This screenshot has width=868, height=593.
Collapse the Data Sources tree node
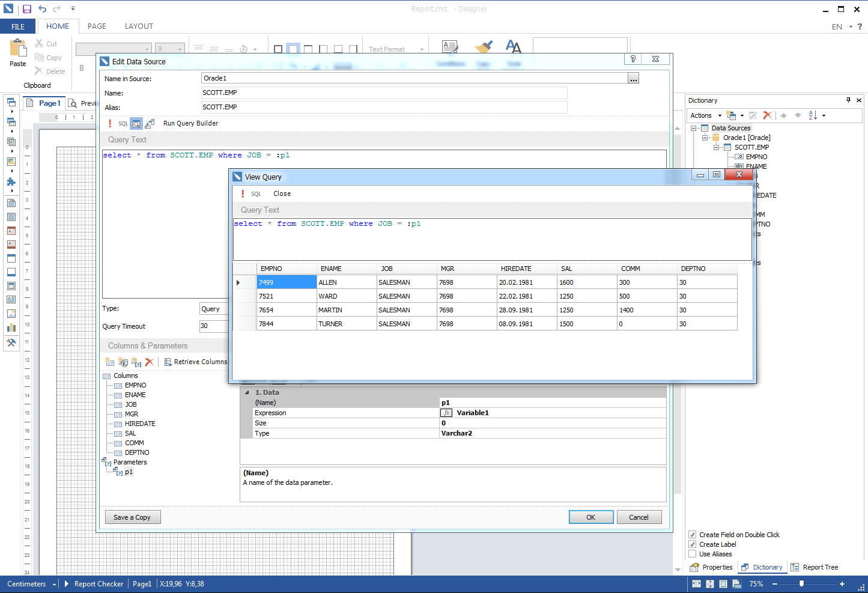pos(694,128)
